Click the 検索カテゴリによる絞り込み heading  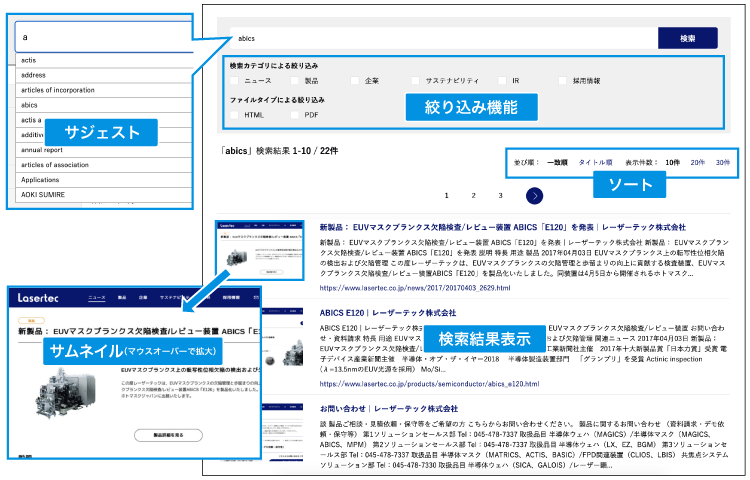point(274,65)
